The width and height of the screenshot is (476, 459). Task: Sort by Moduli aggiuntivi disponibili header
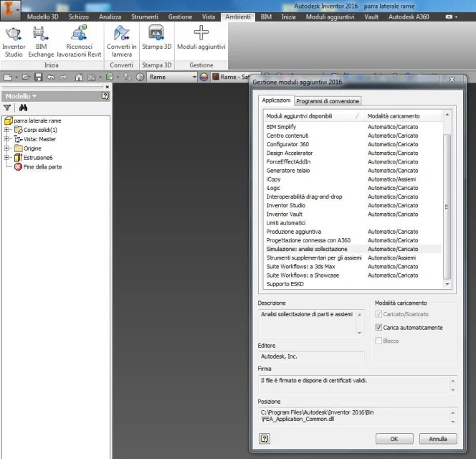(x=314, y=116)
